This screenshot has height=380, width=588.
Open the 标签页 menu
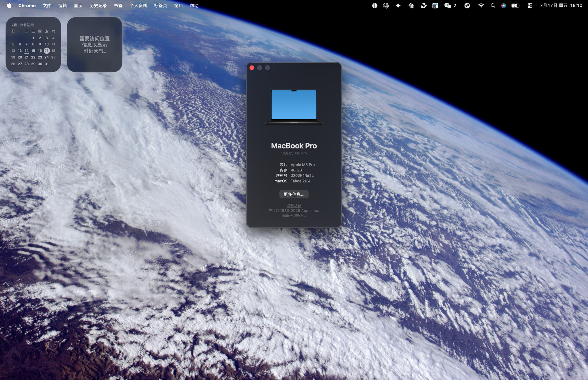[x=160, y=6]
